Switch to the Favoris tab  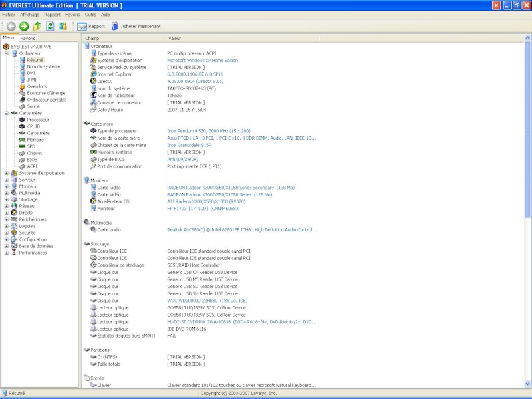[27, 39]
